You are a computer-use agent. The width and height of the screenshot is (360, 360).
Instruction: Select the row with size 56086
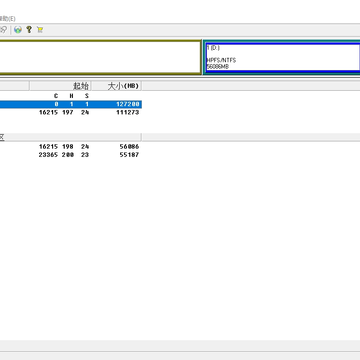pos(71,147)
